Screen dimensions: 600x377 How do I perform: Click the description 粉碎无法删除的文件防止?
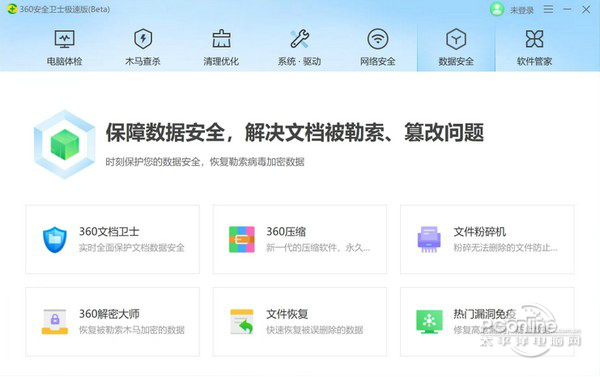505,248
